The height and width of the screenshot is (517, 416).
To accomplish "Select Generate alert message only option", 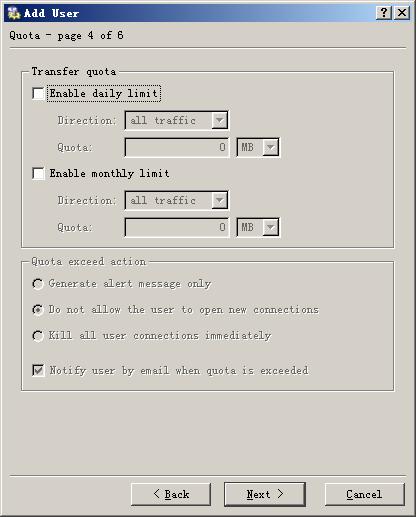I will pos(38,284).
